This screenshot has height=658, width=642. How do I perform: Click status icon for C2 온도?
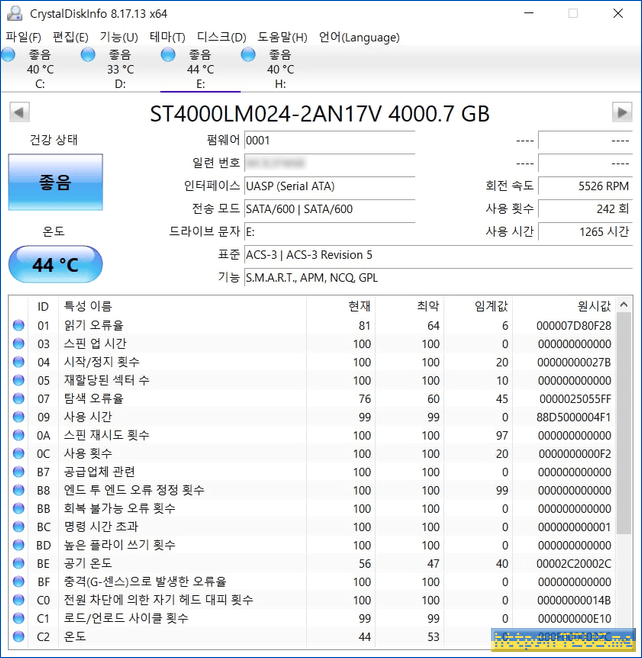tap(18, 637)
